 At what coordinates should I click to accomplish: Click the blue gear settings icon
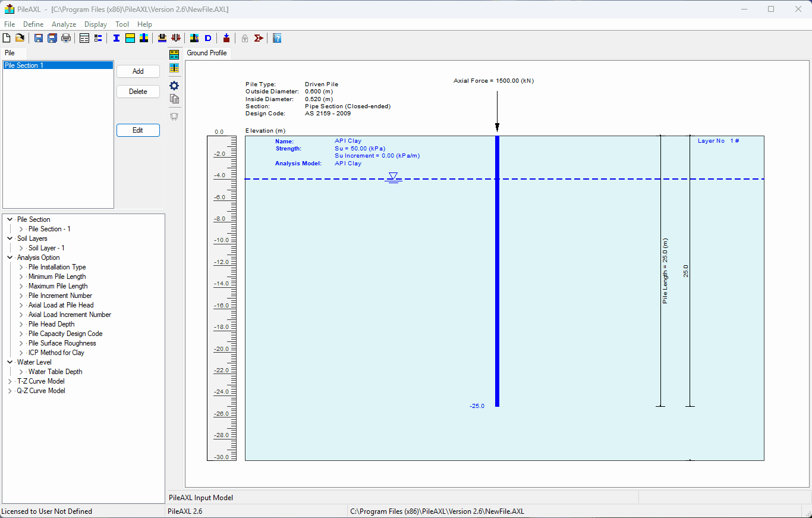click(174, 86)
